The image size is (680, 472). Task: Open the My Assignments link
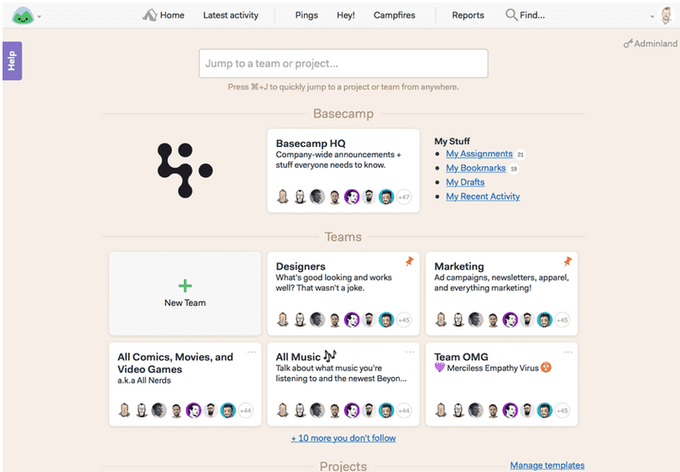pyautogui.click(x=479, y=154)
